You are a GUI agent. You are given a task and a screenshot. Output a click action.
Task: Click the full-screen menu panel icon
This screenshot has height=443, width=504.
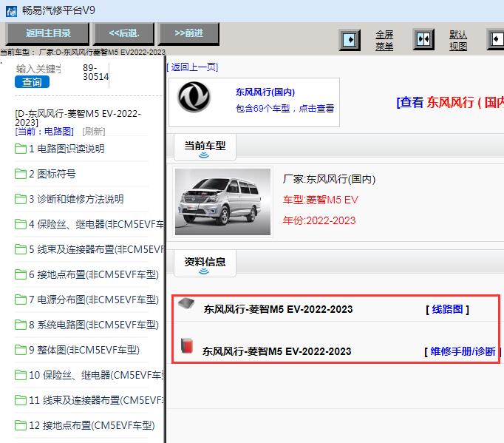(x=350, y=40)
